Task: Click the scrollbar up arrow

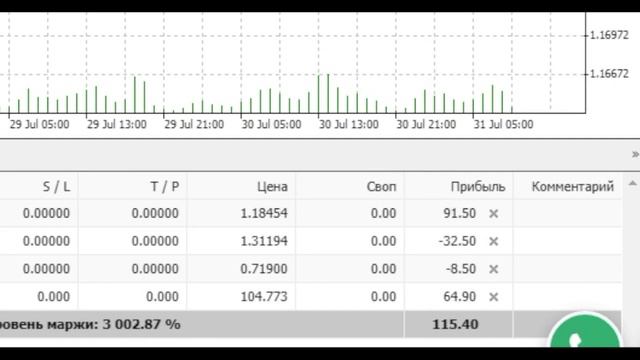Action: [x=632, y=184]
